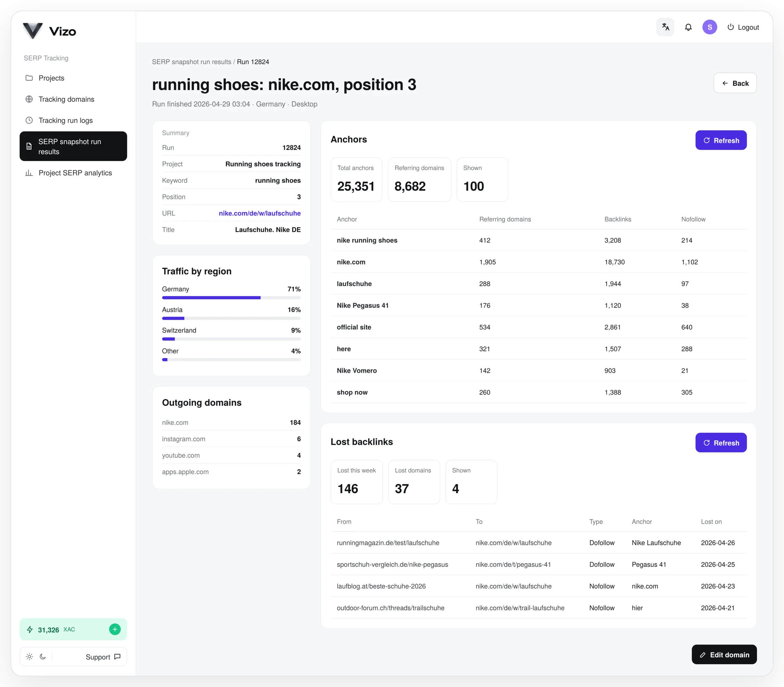Click the folder icon beside Projects
Image resolution: width=784 pixels, height=687 pixels.
click(29, 78)
